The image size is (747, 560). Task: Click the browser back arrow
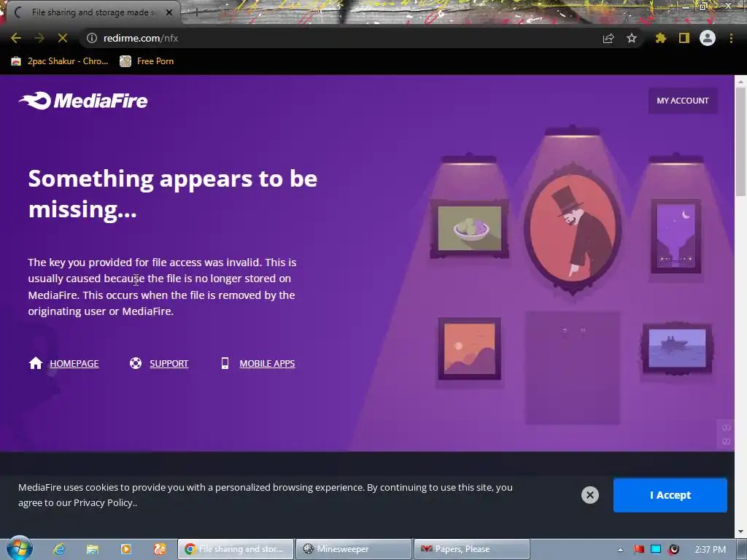point(16,38)
